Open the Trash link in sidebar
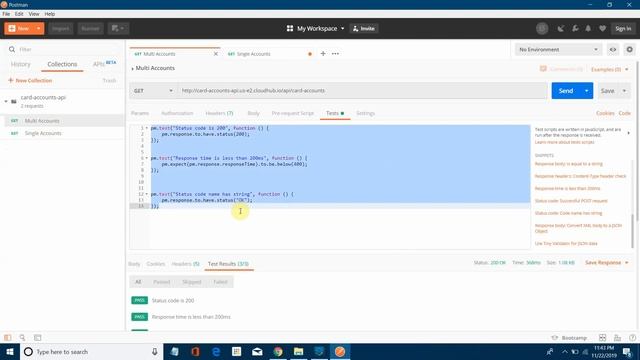 coord(109,80)
